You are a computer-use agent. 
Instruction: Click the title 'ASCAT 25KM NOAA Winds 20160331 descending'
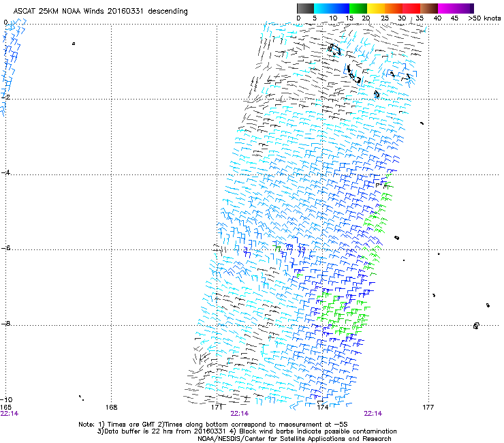pos(100,12)
